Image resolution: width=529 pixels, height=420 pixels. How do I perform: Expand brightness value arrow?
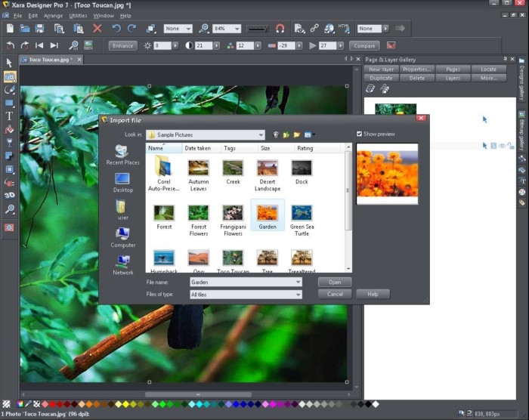click(x=175, y=45)
